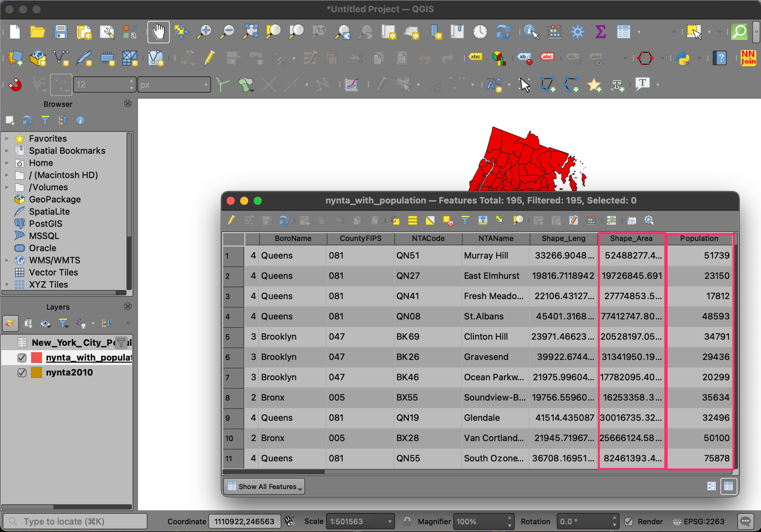Click the Toggle Editing pencil in main toolbar
Screen dimensions: 761x532
point(209,58)
